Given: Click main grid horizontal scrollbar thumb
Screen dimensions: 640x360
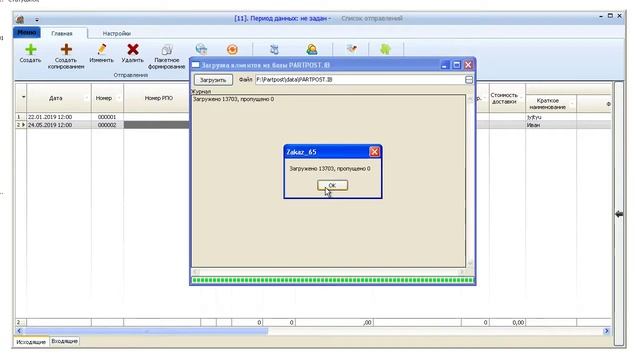Looking at the screenshot, I should coord(146,331).
